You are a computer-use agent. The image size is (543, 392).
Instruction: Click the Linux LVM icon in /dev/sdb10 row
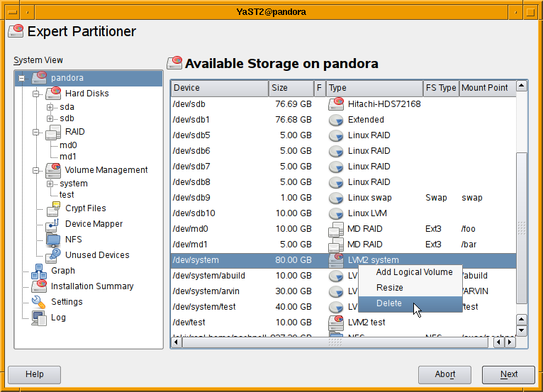click(x=336, y=213)
